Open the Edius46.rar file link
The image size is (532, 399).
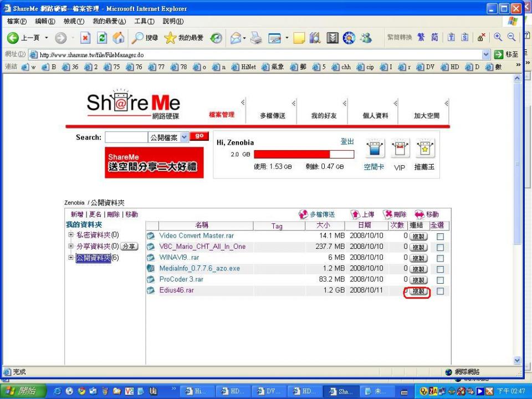[x=176, y=290]
